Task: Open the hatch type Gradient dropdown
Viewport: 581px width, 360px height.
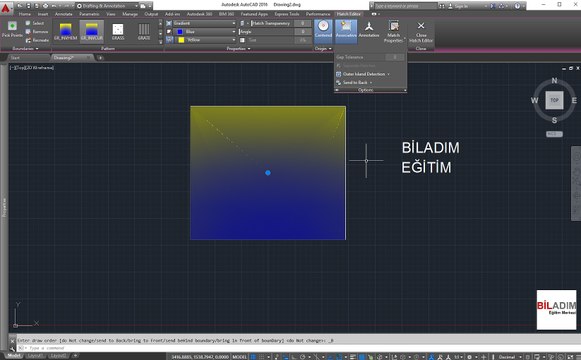Action: point(204,23)
